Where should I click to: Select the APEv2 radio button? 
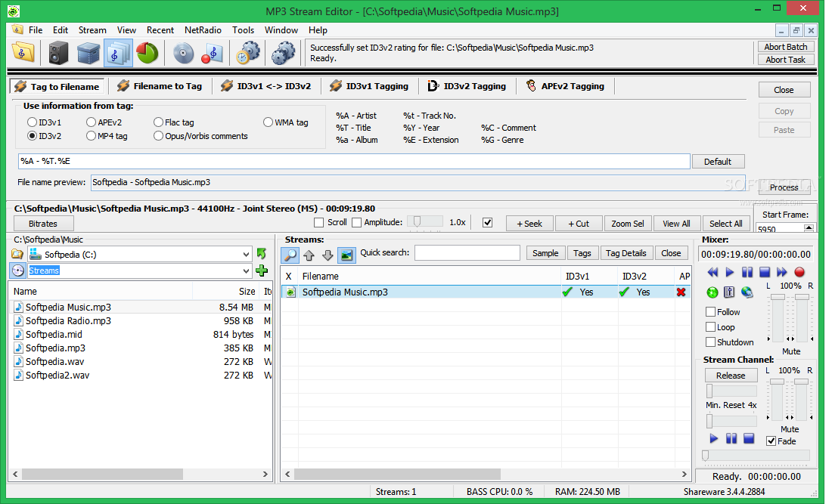(x=91, y=122)
